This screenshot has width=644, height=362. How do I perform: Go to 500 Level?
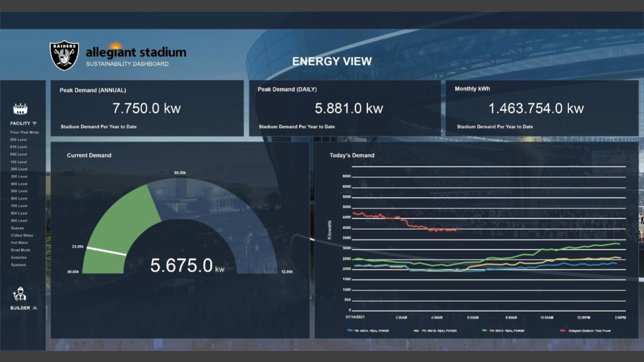click(19, 191)
